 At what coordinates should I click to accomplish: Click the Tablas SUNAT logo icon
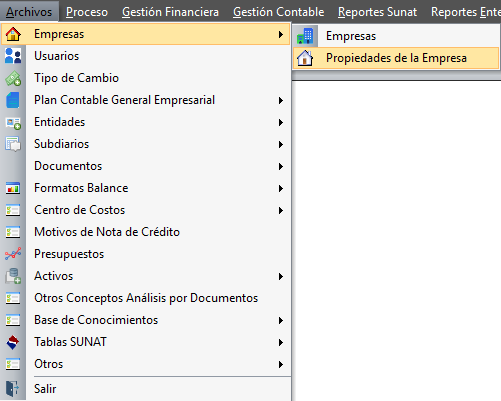(x=13, y=342)
